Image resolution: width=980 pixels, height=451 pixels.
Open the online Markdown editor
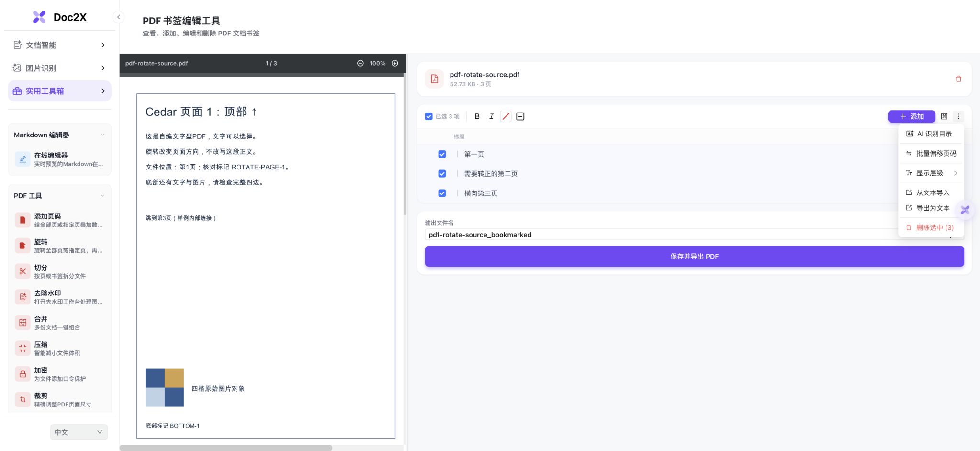click(x=59, y=159)
